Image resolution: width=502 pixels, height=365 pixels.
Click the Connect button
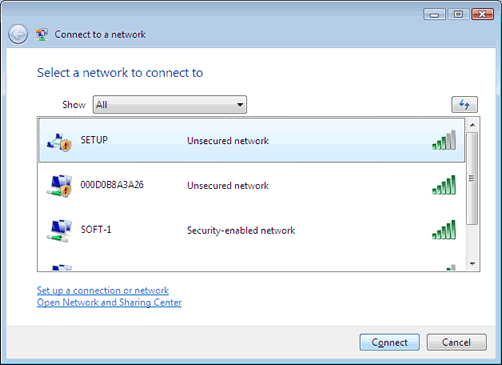pos(389,342)
